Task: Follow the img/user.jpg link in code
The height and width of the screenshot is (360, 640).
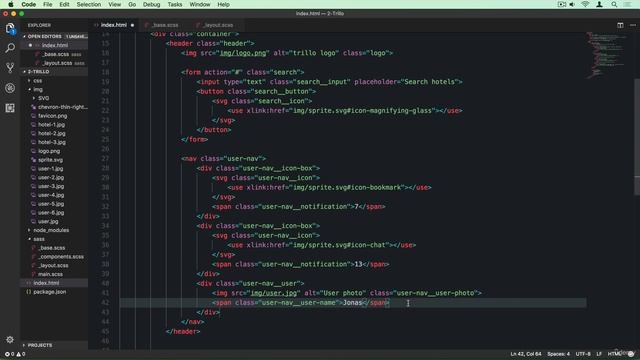Action: point(274,293)
